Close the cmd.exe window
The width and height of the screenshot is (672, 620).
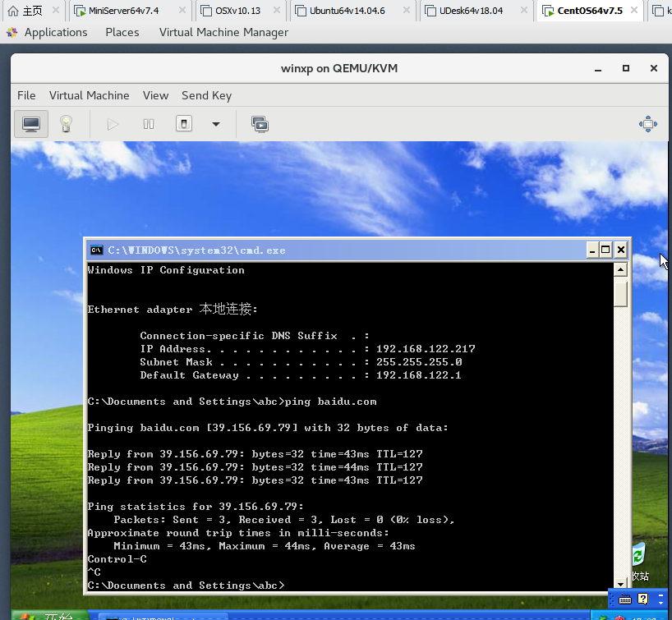(x=620, y=250)
